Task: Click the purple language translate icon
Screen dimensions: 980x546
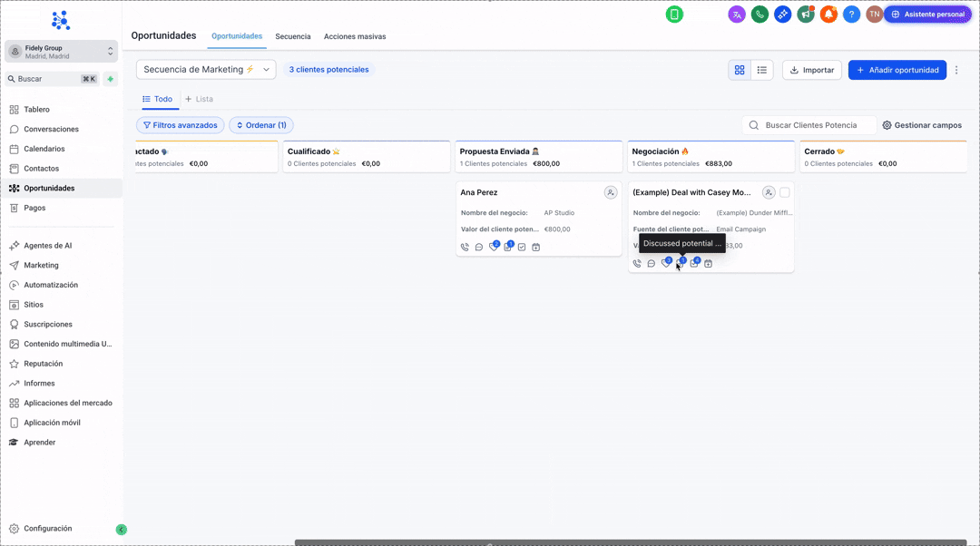Action: pos(737,15)
